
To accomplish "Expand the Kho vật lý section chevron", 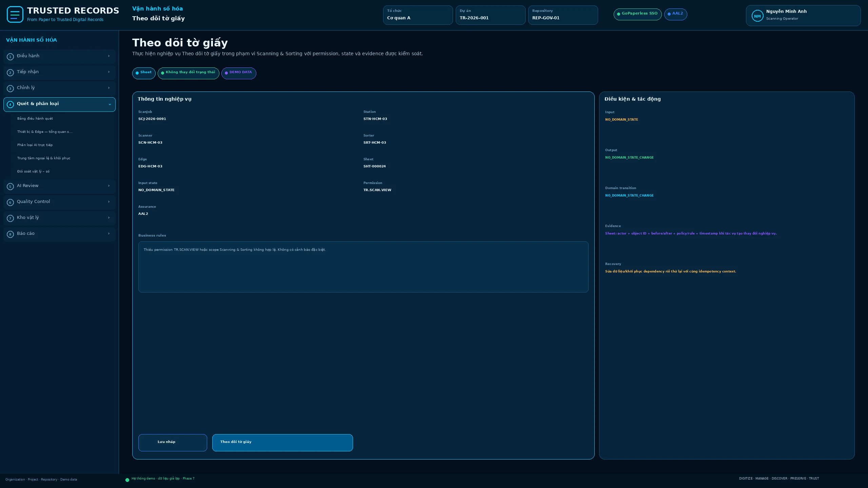I will pyautogui.click(x=109, y=218).
